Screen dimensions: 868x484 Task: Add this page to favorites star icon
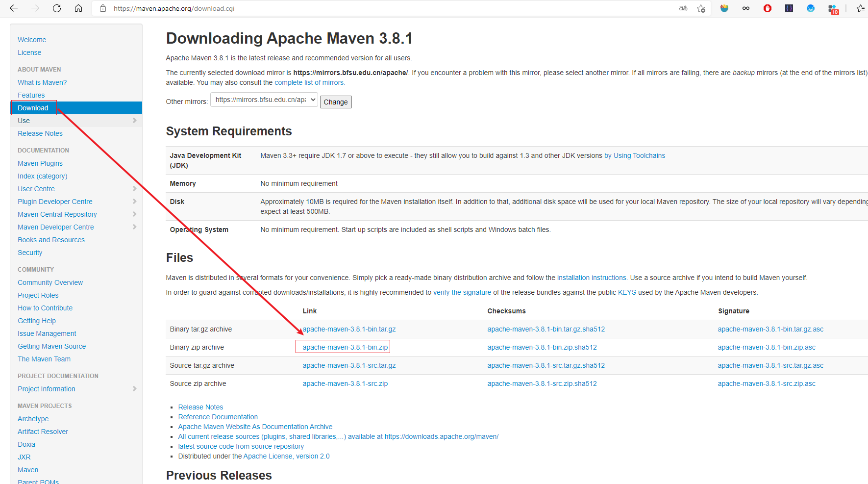click(x=701, y=8)
